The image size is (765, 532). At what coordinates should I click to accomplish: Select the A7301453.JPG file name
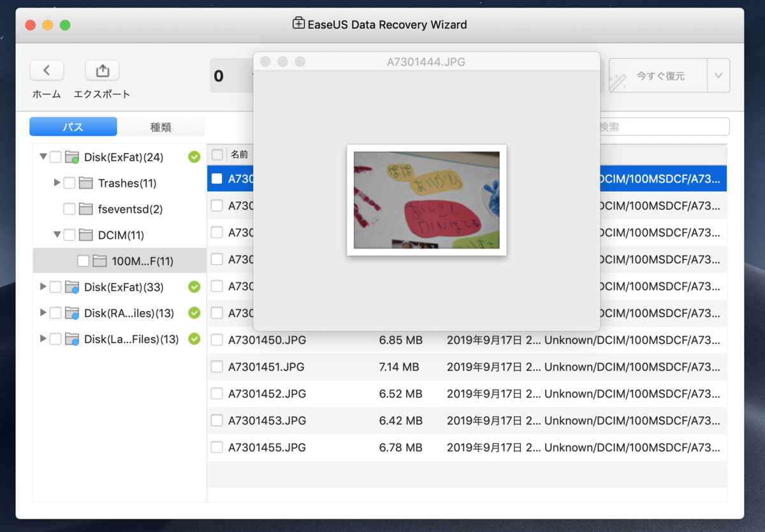pos(267,421)
